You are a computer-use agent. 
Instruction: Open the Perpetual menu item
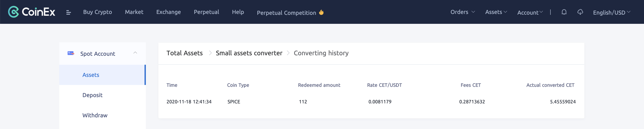(206, 12)
